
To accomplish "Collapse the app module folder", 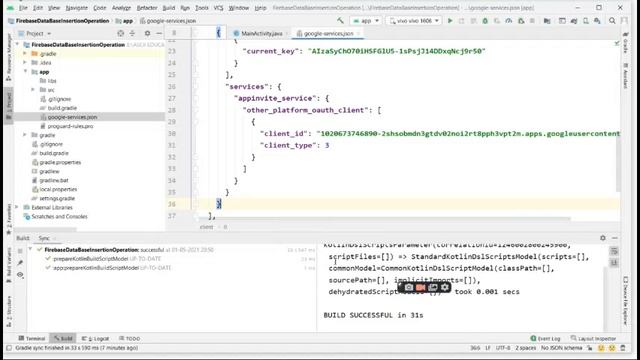I will [25, 71].
